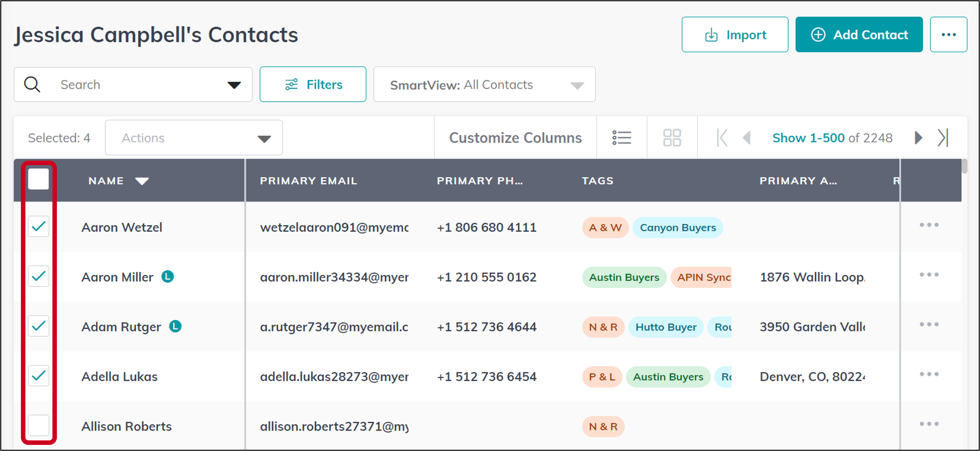Click the APIN Sync tag
The width and height of the screenshot is (980, 451).
point(701,277)
